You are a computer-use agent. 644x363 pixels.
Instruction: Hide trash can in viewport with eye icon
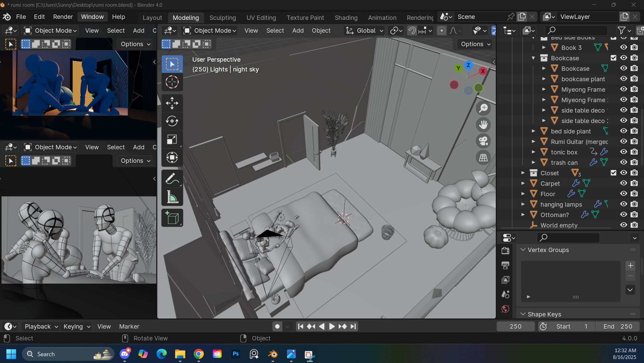(624, 162)
